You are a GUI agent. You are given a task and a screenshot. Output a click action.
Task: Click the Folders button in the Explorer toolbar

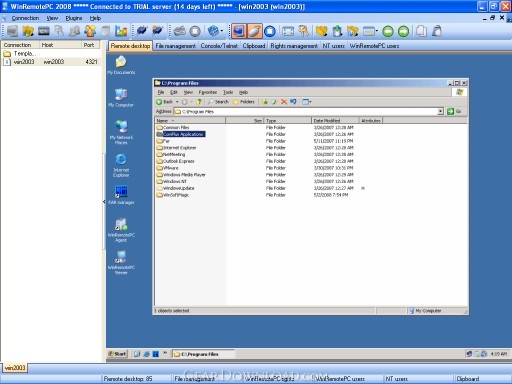point(244,102)
